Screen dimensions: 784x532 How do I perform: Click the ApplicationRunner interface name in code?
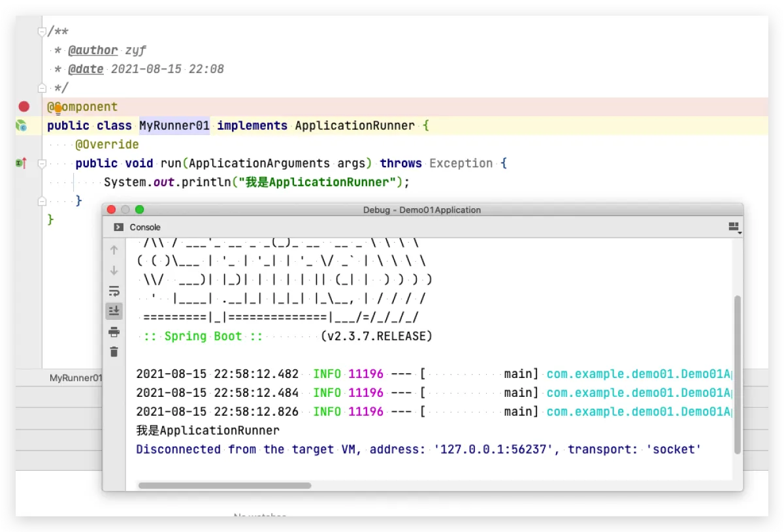pyautogui.click(x=354, y=125)
